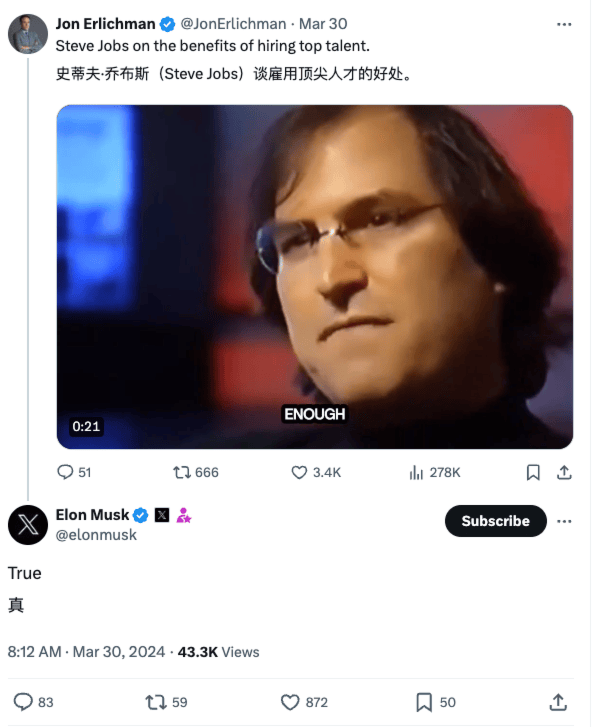
Task: Open more options next to Subscribe button
Action: [x=564, y=521]
